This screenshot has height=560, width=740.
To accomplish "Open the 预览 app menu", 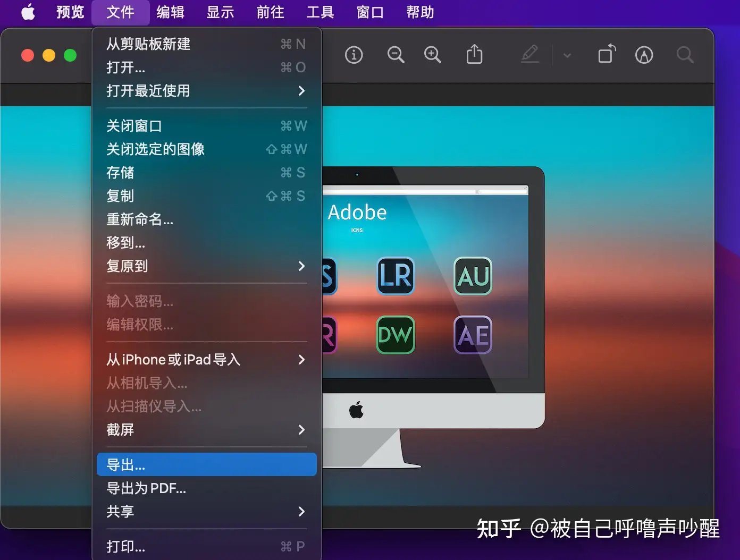I will coord(70,12).
